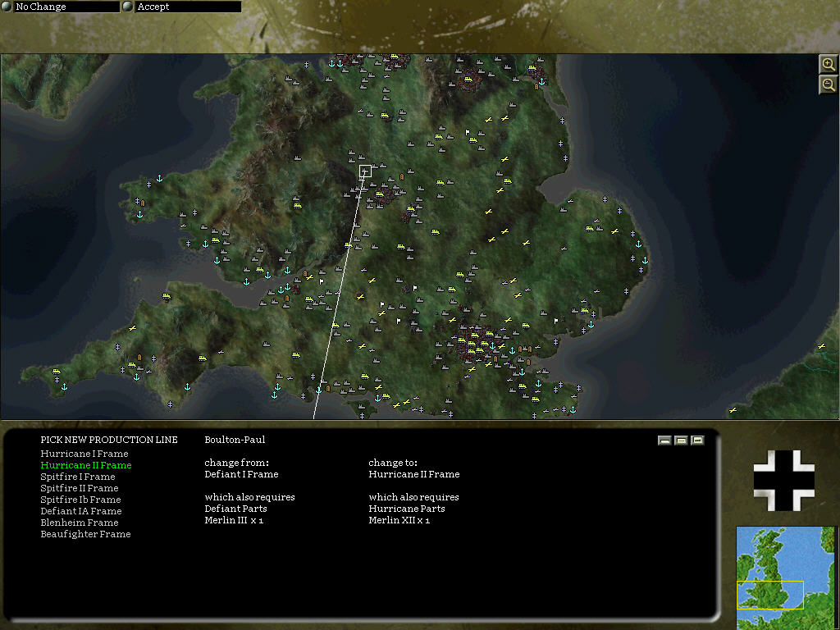840x630 pixels.
Task: Choose Spitfire I Frame production line
Action: pos(78,477)
